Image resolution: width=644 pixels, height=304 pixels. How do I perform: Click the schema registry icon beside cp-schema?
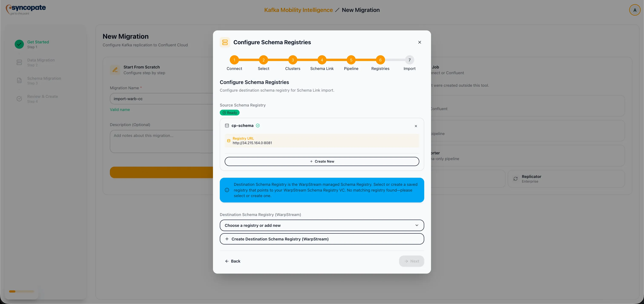pyautogui.click(x=227, y=126)
